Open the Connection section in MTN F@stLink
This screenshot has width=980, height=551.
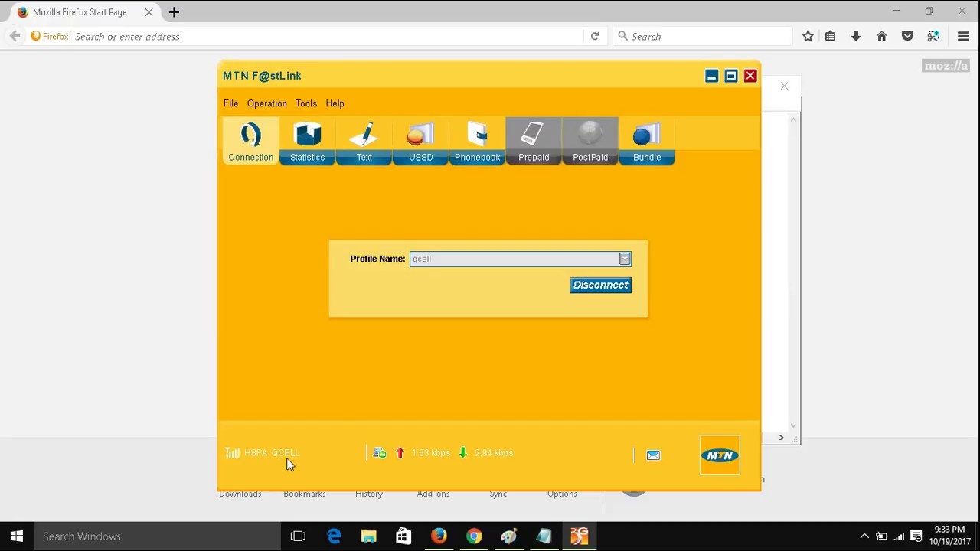click(250, 141)
